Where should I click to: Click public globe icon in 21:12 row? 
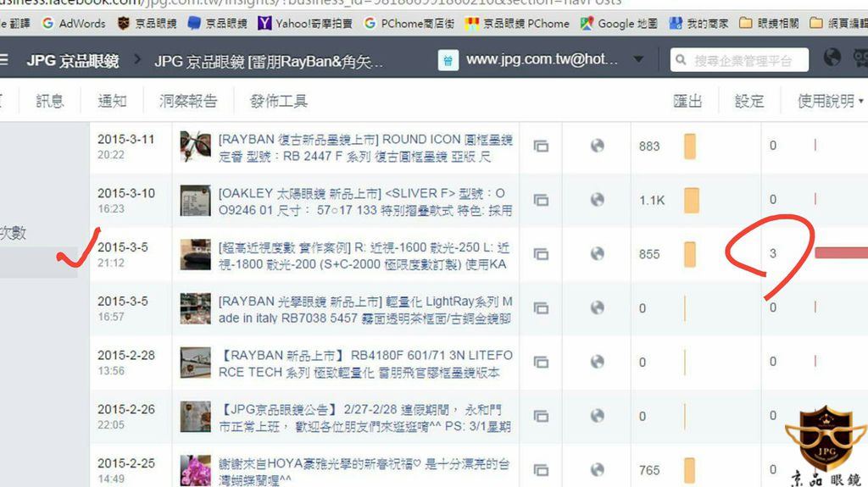[x=598, y=253]
